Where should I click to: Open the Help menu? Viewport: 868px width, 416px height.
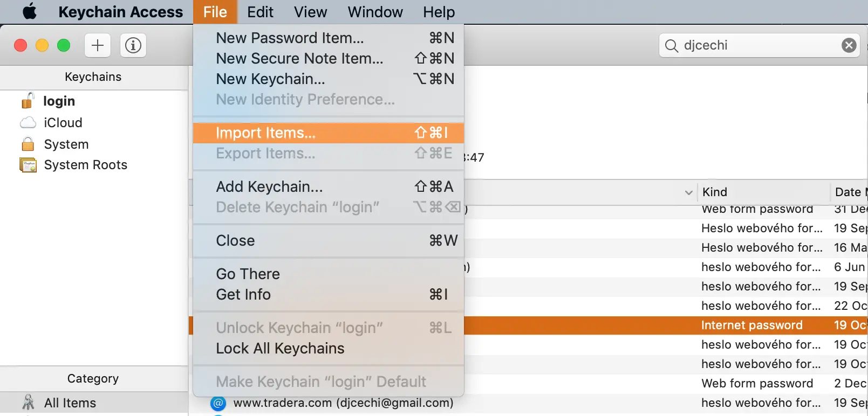coord(439,12)
